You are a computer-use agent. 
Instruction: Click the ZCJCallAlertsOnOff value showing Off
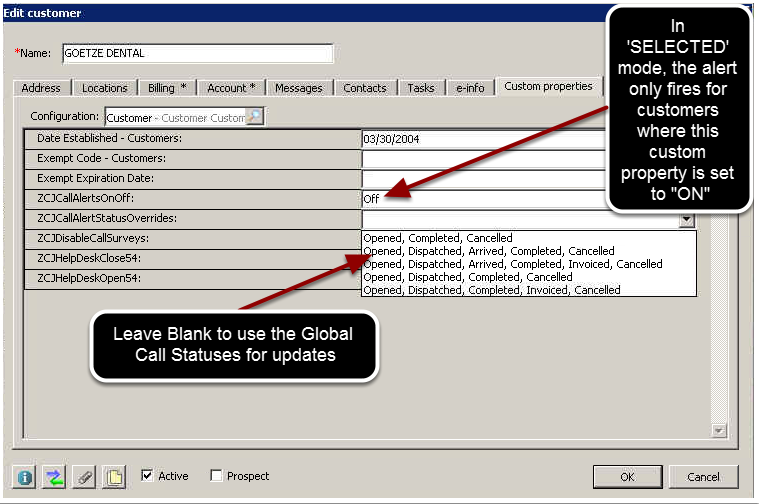tap(484, 199)
